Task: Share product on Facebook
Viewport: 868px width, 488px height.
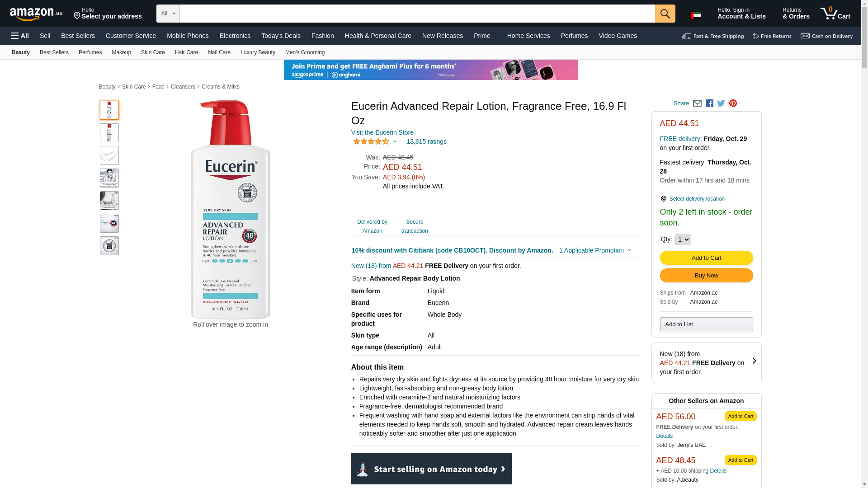Action: pos(709,103)
